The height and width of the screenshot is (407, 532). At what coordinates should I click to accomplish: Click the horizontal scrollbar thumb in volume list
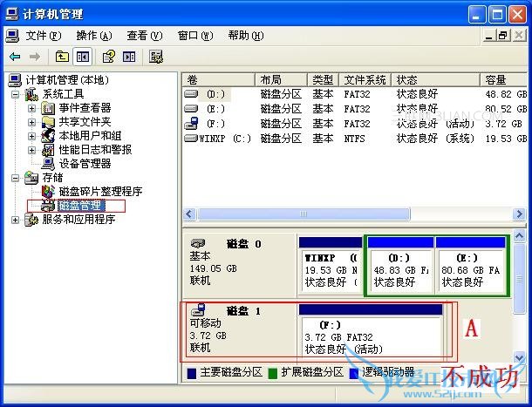coord(304,214)
